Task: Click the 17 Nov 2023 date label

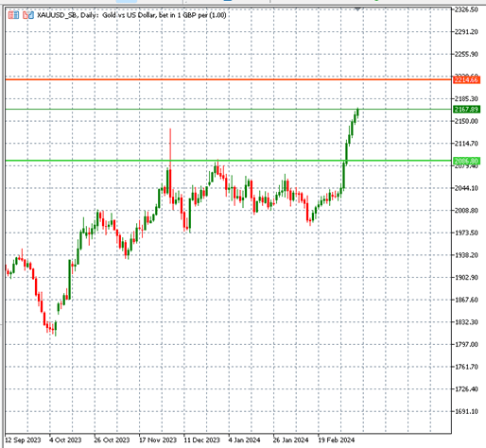Action: (158, 439)
